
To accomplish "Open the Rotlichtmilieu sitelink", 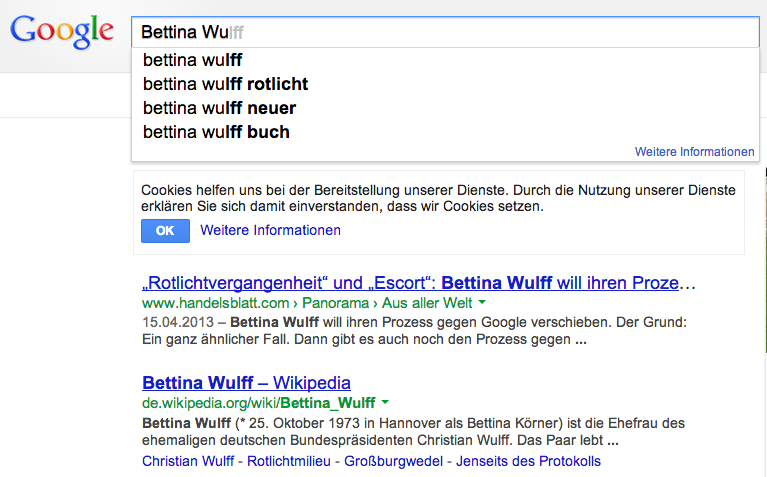I will [x=289, y=461].
